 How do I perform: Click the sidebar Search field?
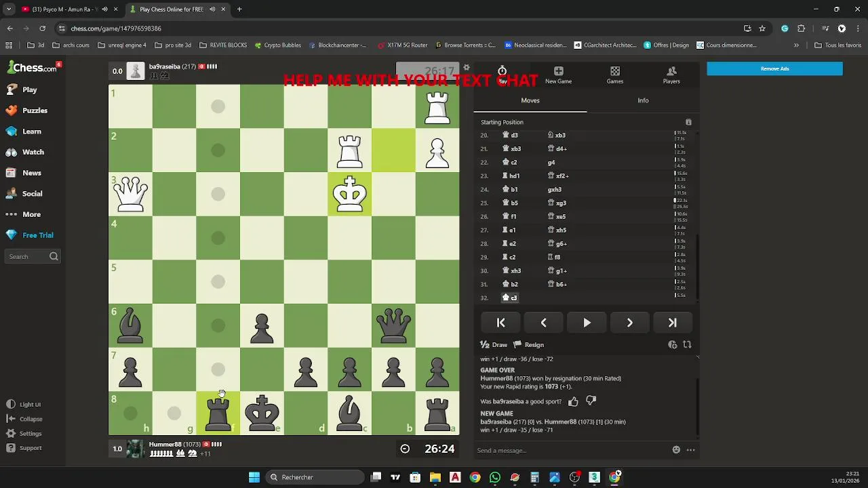point(33,256)
